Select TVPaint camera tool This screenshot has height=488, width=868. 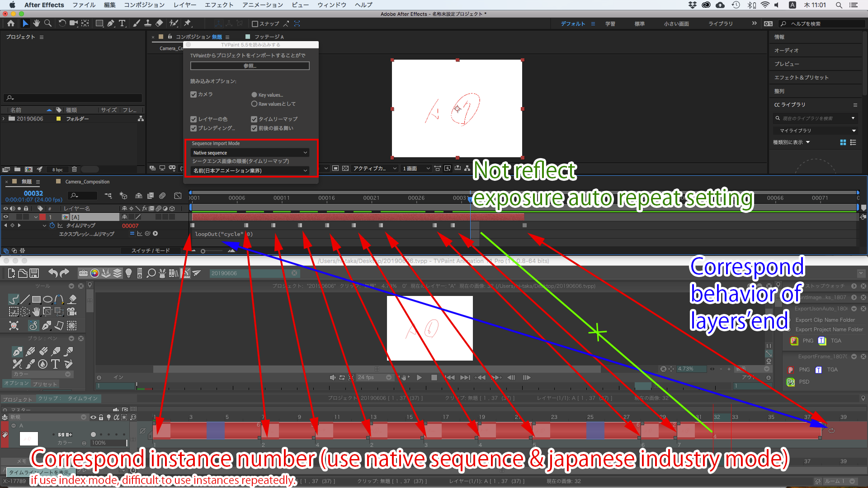pos(71,312)
